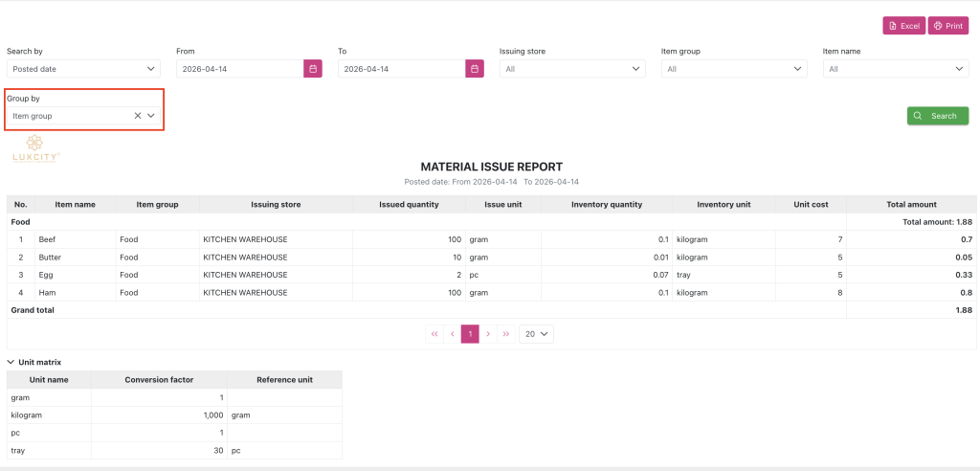Go to the next page of results

click(x=488, y=334)
